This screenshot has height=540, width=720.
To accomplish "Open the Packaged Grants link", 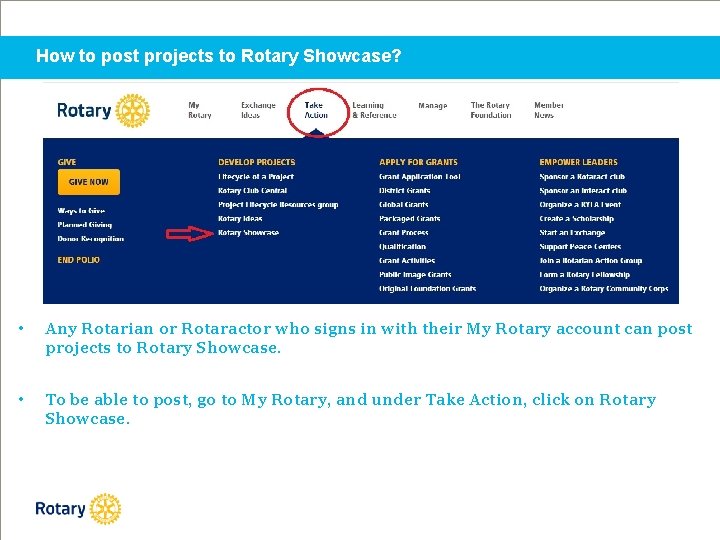I will (x=410, y=219).
